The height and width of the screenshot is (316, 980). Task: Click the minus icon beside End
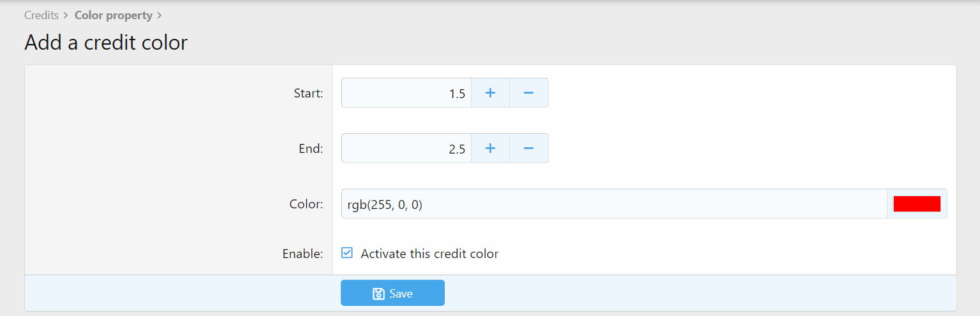528,148
